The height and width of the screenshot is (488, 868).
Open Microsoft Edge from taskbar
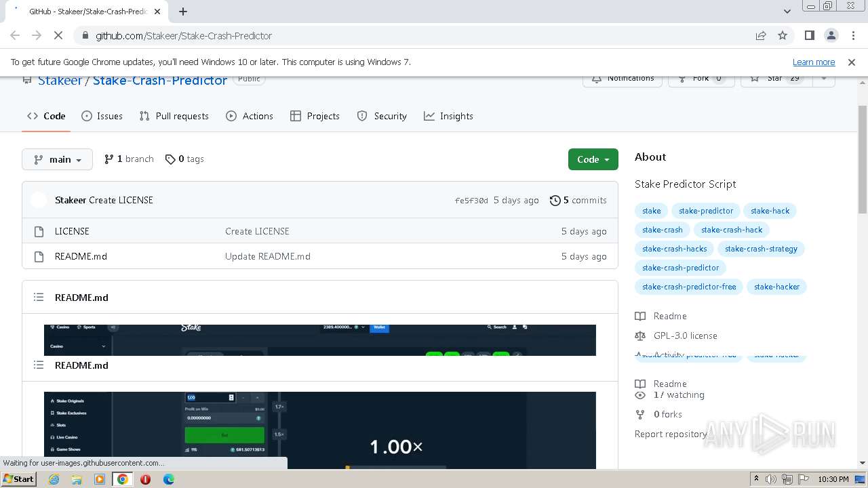[168, 479]
